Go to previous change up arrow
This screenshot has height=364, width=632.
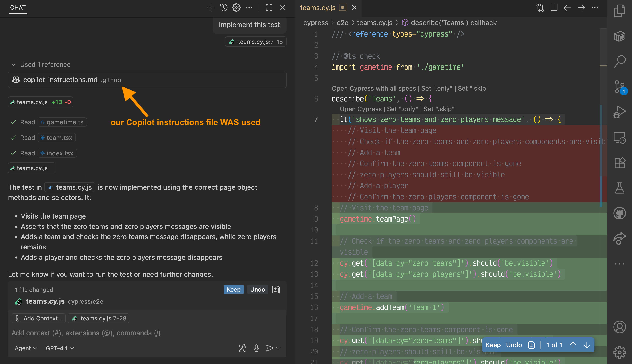pos(573,345)
